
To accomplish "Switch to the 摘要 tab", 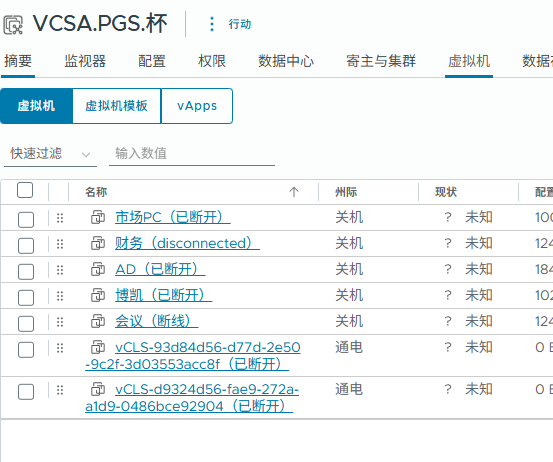I will 18,61.
